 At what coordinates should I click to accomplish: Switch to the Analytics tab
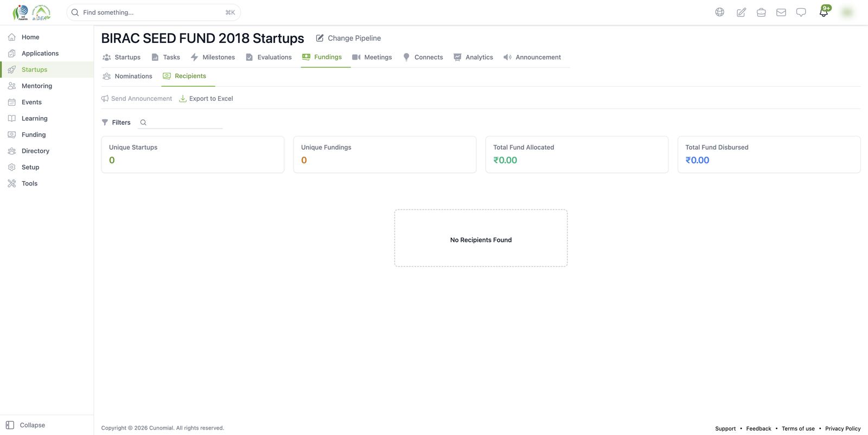pos(473,57)
